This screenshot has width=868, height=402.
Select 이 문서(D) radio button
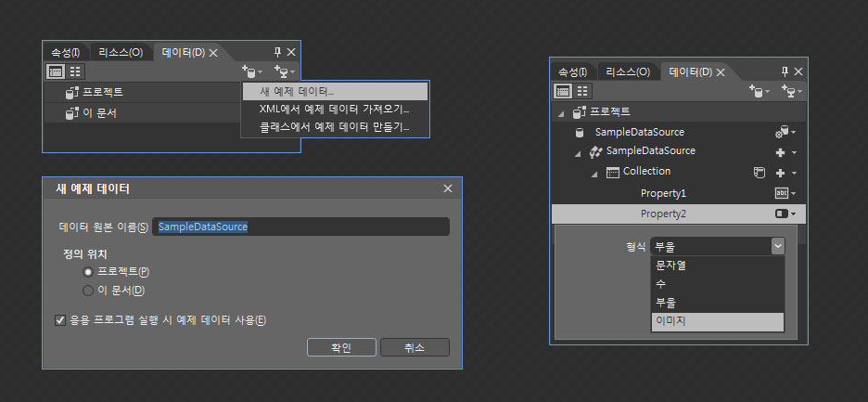tap(87, 291)
